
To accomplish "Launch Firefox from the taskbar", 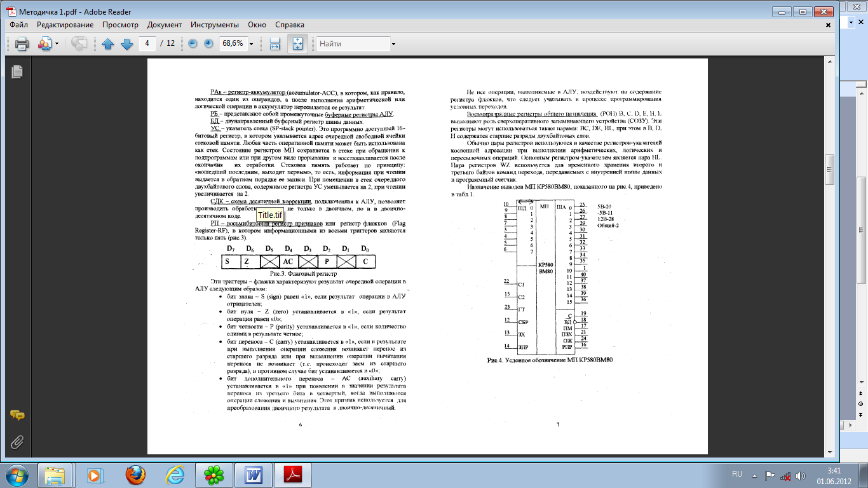I will tap(135, 474).
